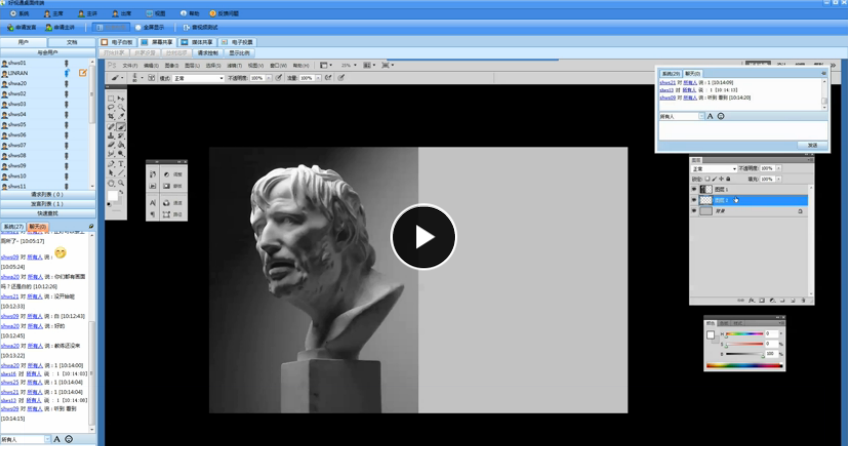Toggle microphone icon for user shws01
848x469 pixels.
pyautogui.click(x=67, y=63)
